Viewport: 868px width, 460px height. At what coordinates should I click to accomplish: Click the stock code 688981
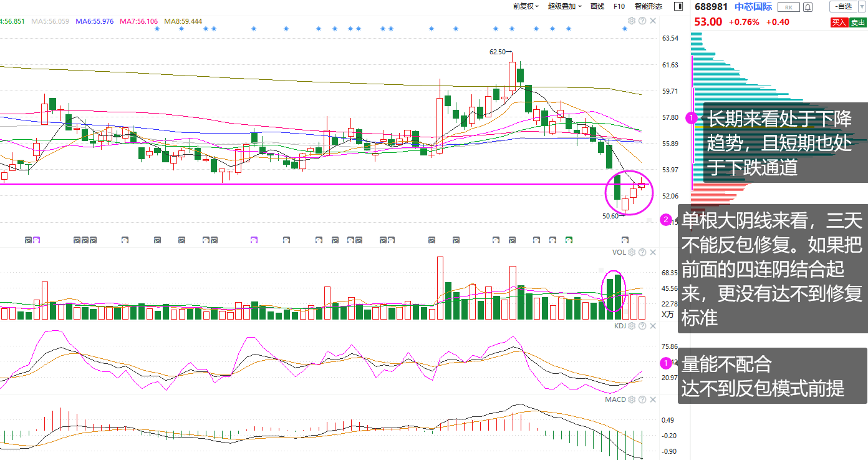click(x=711, y=7)
